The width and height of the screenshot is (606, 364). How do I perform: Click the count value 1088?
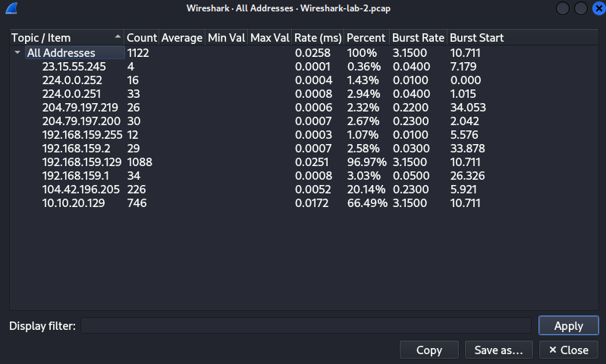(x=140, y=162)
